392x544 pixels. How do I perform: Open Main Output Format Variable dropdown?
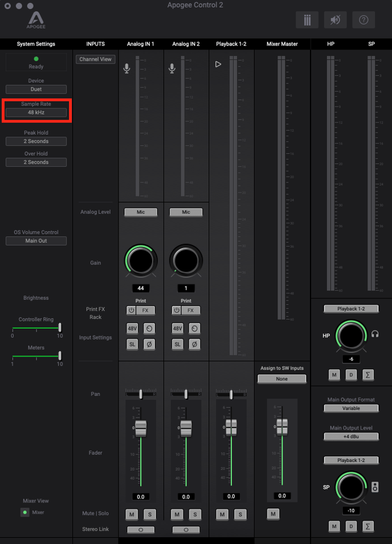click(x=351, y=408)
